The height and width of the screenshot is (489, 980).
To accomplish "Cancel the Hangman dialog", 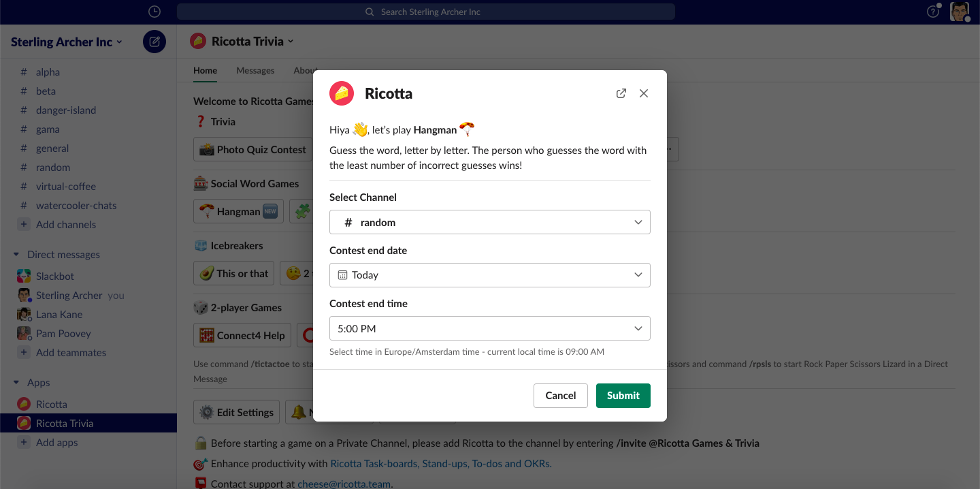I will [560, 396].
